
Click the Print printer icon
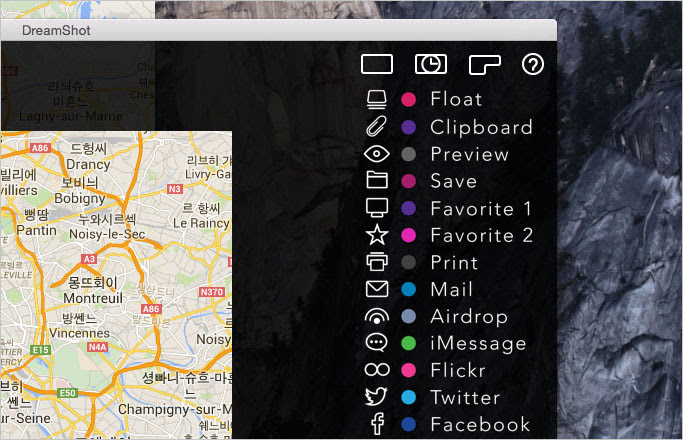click(x=377, y=262)
